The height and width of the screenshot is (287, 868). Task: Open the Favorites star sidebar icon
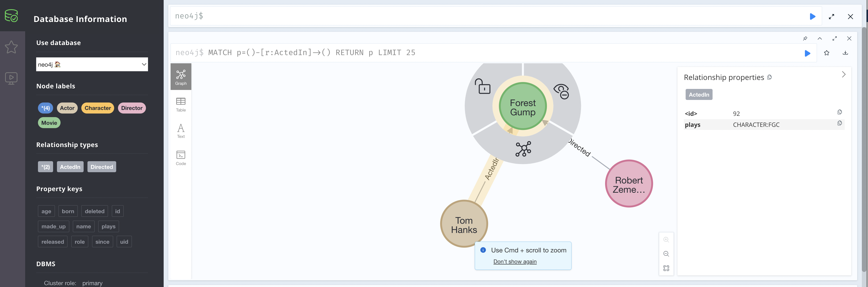click(x=11, y=47)
